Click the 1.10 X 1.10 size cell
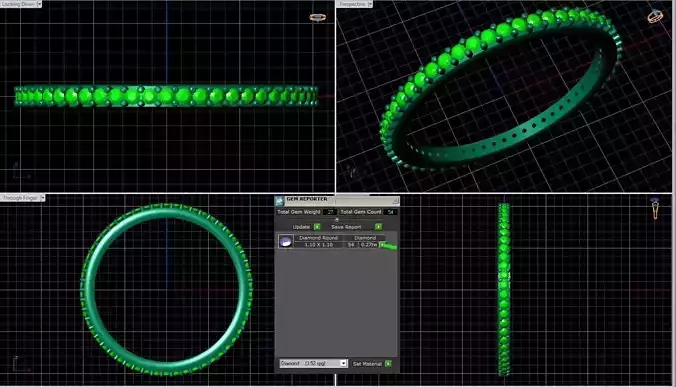Viewport: 676px width, 387px height. point(319,245)
